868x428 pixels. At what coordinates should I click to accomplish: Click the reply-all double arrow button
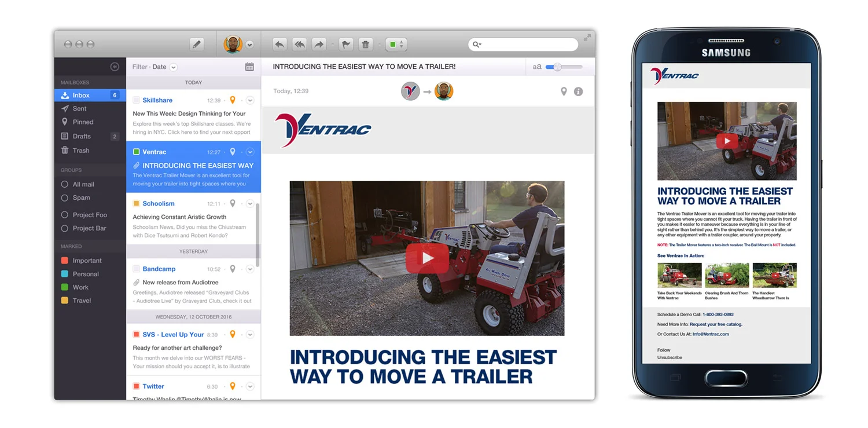click(x=299, y=44)
